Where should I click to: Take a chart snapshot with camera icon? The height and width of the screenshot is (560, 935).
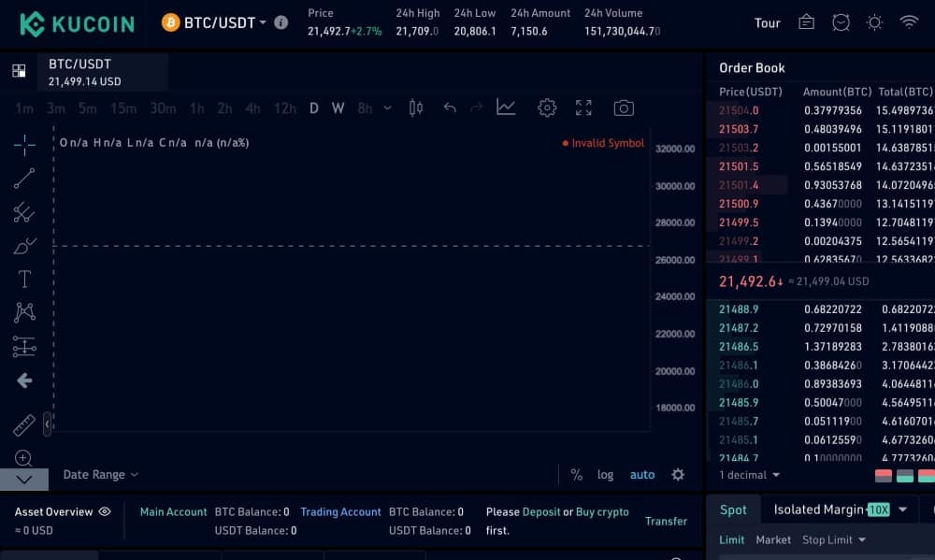click(x=624, y=108)
